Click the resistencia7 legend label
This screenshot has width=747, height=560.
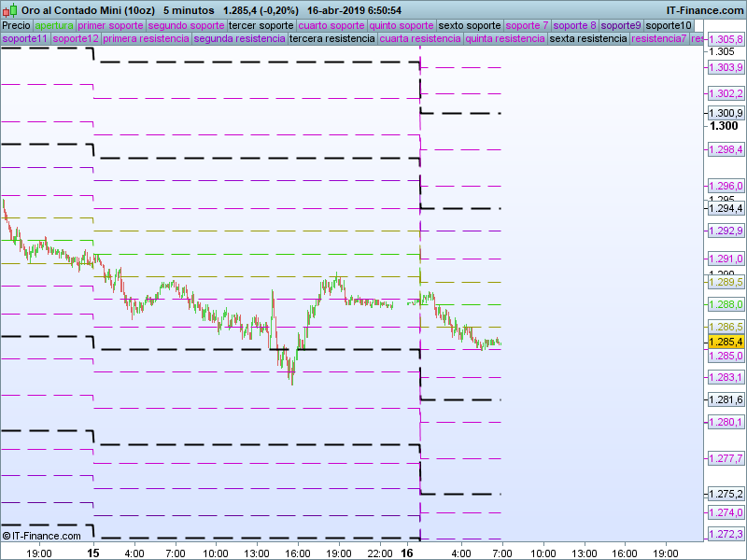(659, 39)
